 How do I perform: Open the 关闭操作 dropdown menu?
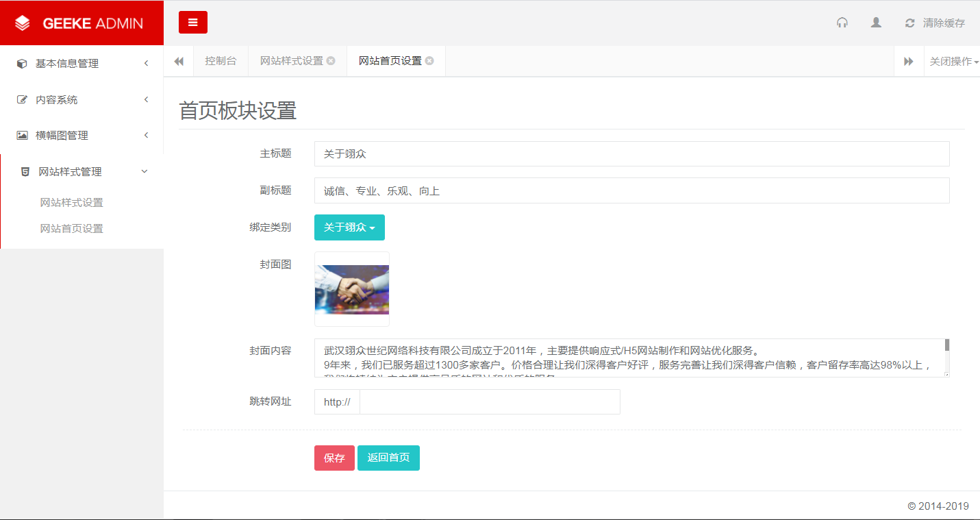(953, 62)
